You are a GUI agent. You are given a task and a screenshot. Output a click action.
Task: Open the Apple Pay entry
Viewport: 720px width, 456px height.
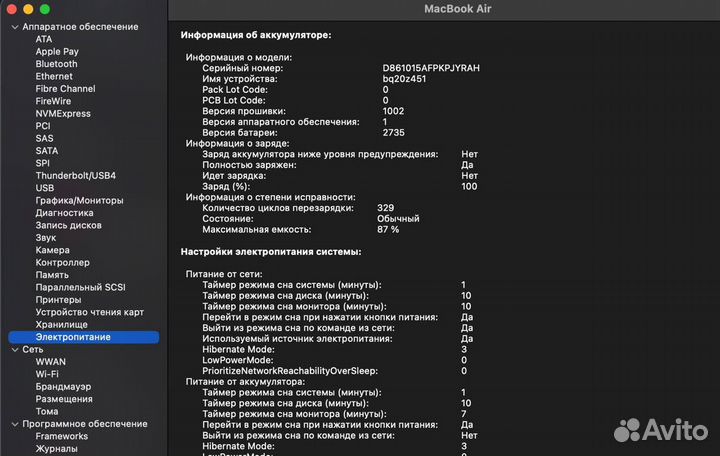point(57,52)
